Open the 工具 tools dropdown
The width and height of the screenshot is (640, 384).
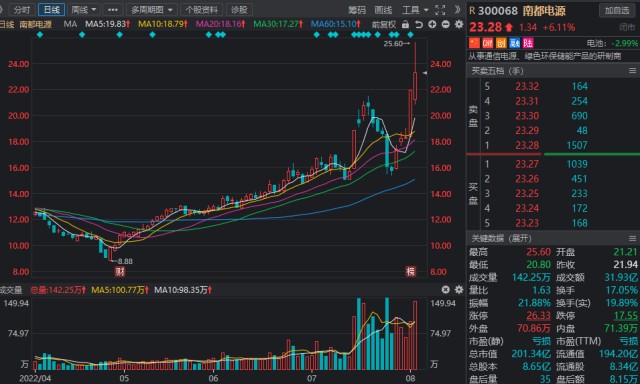415,10
